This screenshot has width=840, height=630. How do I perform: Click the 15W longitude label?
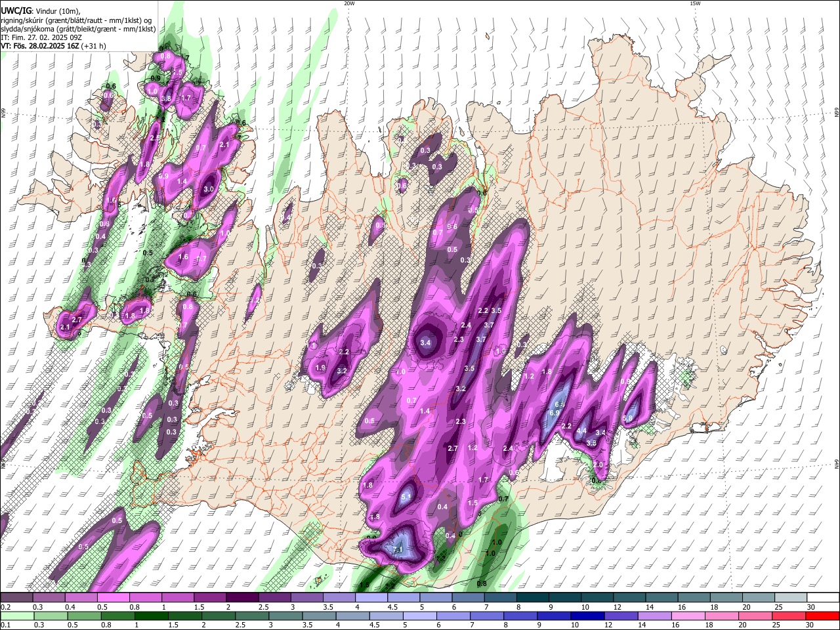click(x=695, y=3)
